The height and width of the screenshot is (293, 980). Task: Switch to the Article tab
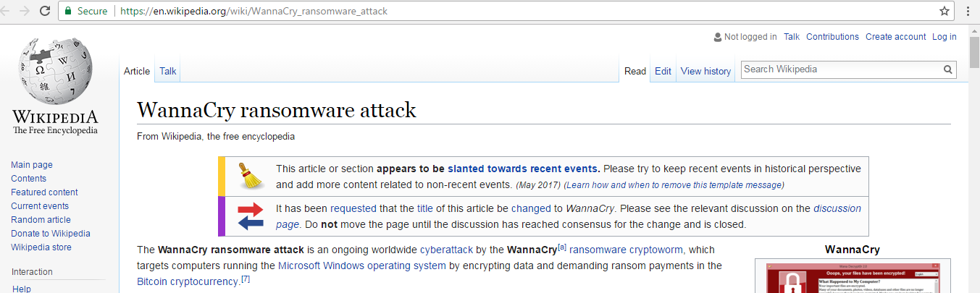[x=137, y=71]
